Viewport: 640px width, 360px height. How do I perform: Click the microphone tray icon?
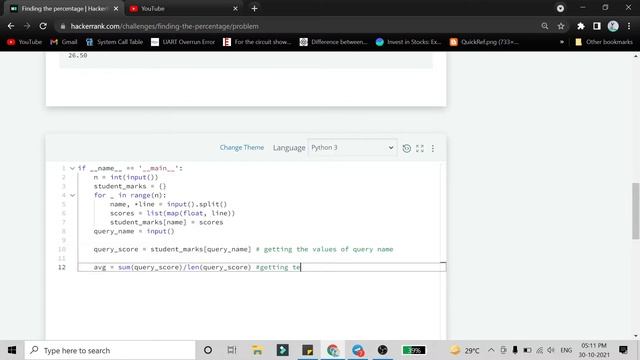(x=515, y=350)
